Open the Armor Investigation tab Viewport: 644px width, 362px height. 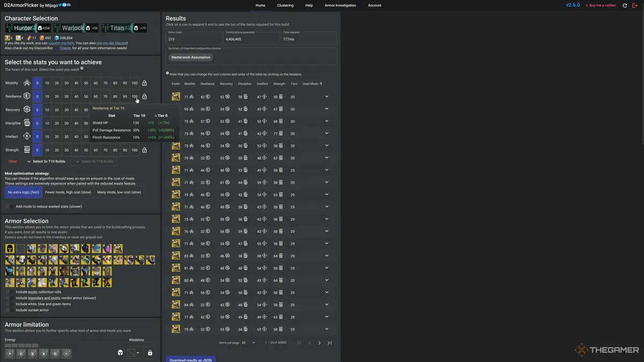pyautogui.click(x=340, y=5)
